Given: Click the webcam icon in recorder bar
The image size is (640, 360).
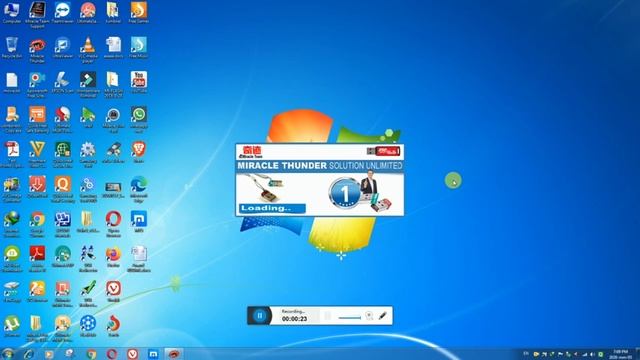Looking at the screenshot, I should [x=369, y=316].
